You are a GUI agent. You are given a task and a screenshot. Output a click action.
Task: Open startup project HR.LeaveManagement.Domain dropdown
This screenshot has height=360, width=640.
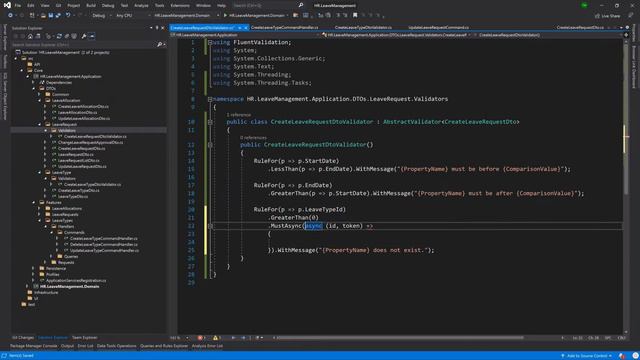pos(186,16)
